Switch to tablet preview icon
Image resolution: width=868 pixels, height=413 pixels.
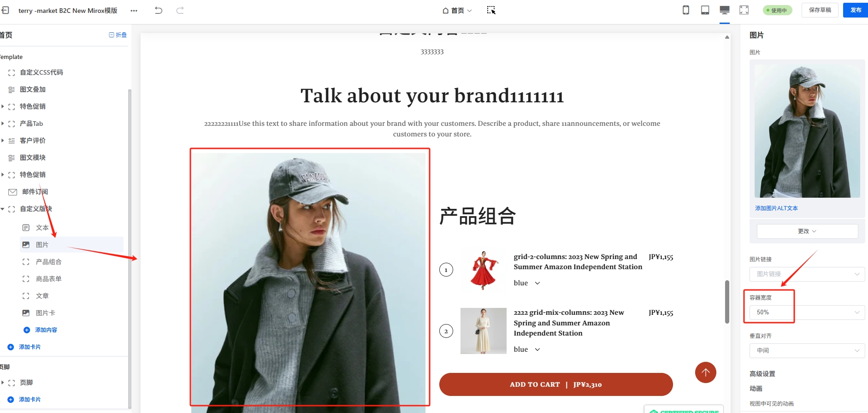[705, 10]
